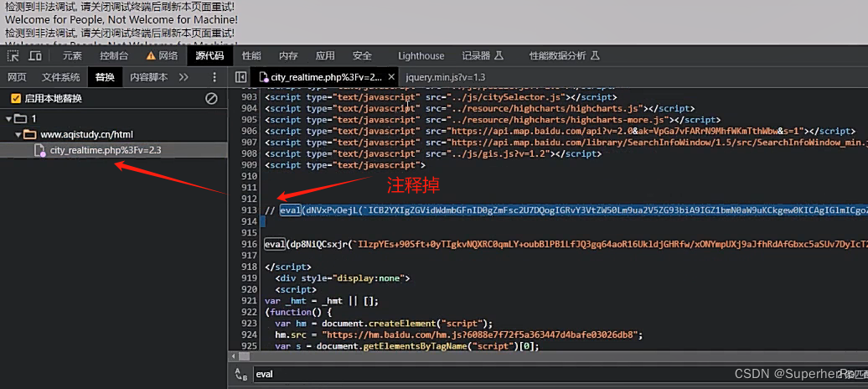Select the 源代码 tab

point(209,55)
